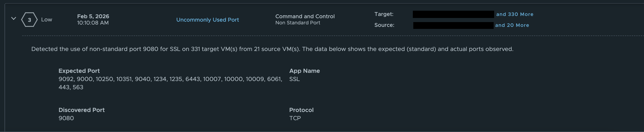Screen dimensions: 644x132
Task: Click the Discovered Port heading
Action: (82, 110)
